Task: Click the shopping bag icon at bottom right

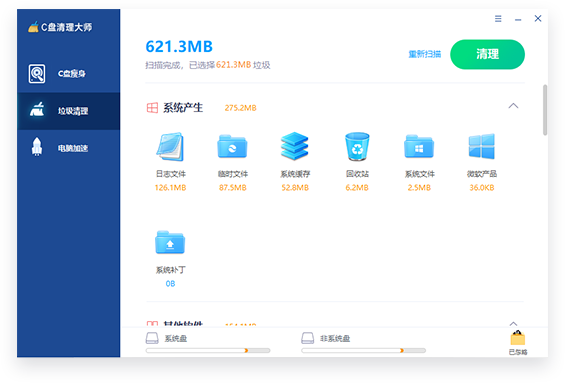Action: [x=518, y=338]
